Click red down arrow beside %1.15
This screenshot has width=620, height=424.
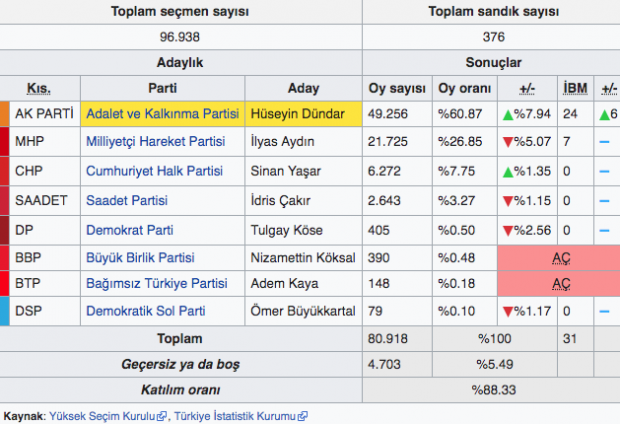click(507, 200)
